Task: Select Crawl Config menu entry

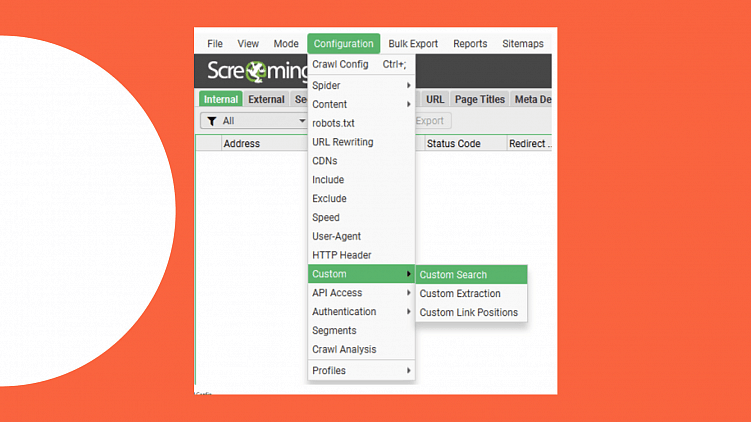Action: (361, 64)
